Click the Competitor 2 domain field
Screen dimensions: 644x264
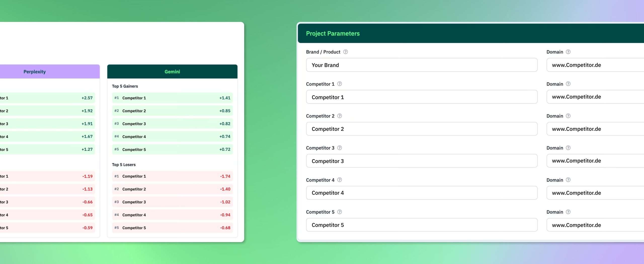tap(595, 129)
